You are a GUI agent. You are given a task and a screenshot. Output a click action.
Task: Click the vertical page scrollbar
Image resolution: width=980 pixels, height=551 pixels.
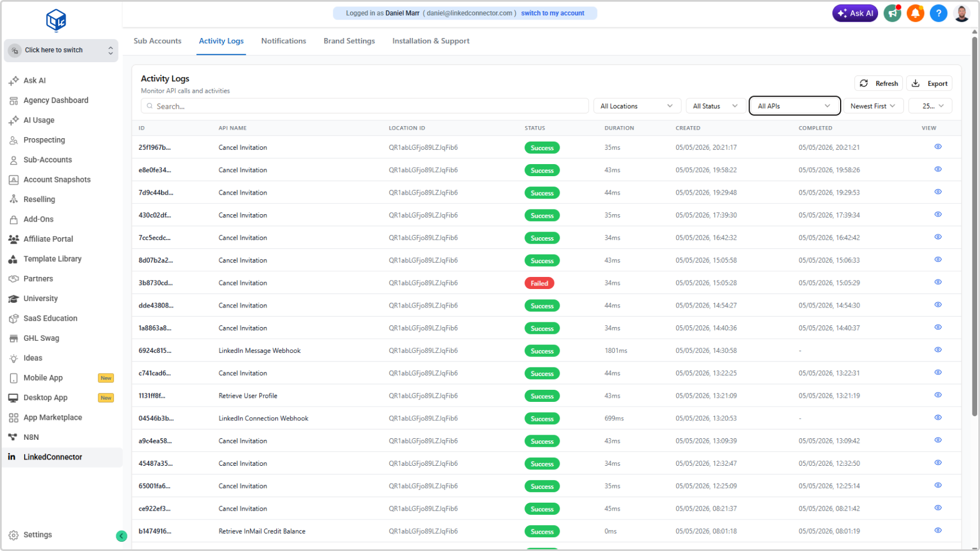[975, 226]
